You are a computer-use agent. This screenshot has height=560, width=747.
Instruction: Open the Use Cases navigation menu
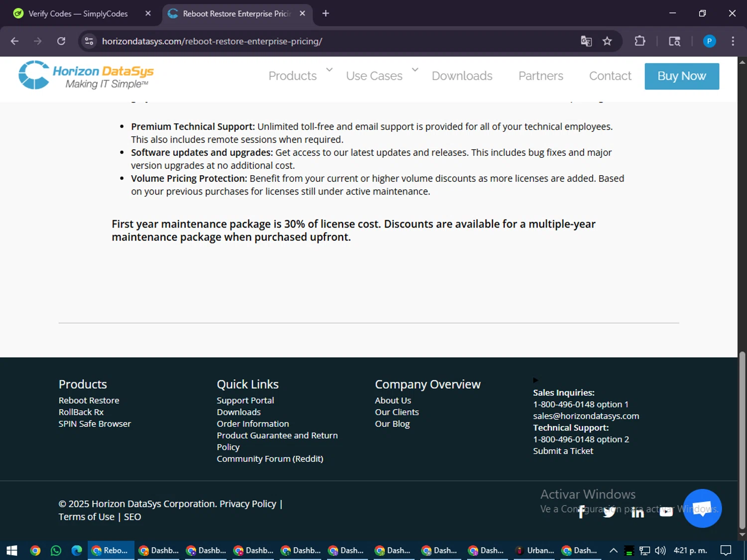coord(374,76)
